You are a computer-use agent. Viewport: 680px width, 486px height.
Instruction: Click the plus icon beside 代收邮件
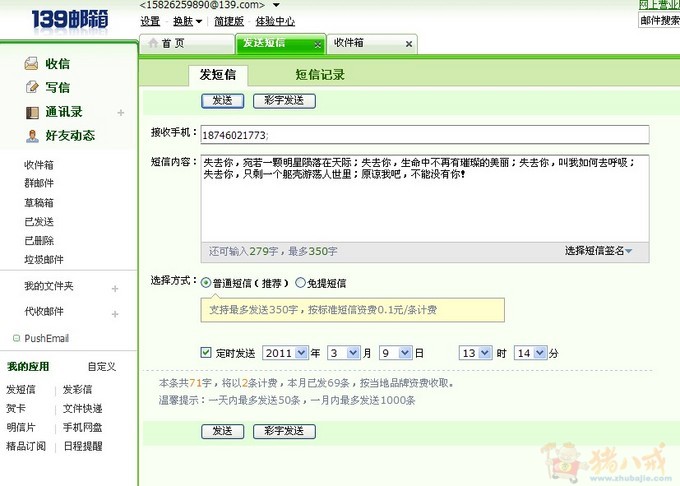pos(115,313)
